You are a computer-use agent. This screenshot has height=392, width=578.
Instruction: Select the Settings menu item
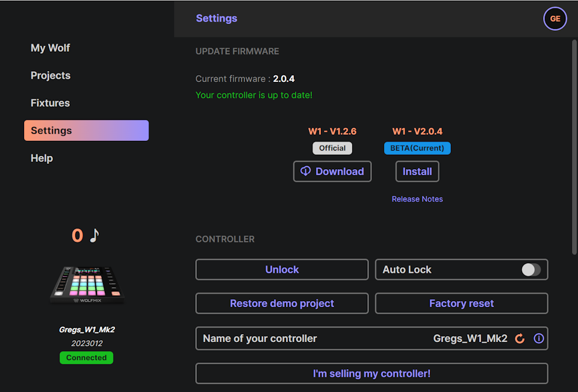point(86,131)
